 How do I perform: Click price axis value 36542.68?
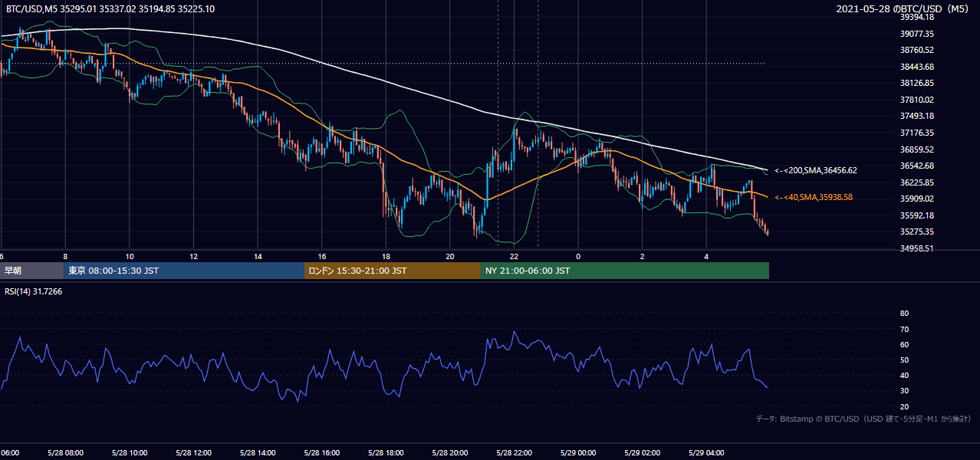[x=917, y=166]
